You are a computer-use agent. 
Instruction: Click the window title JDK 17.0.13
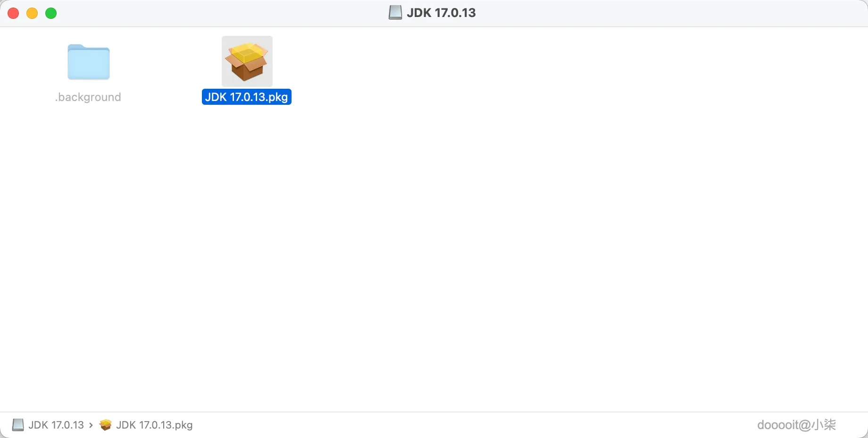[441, 13]
